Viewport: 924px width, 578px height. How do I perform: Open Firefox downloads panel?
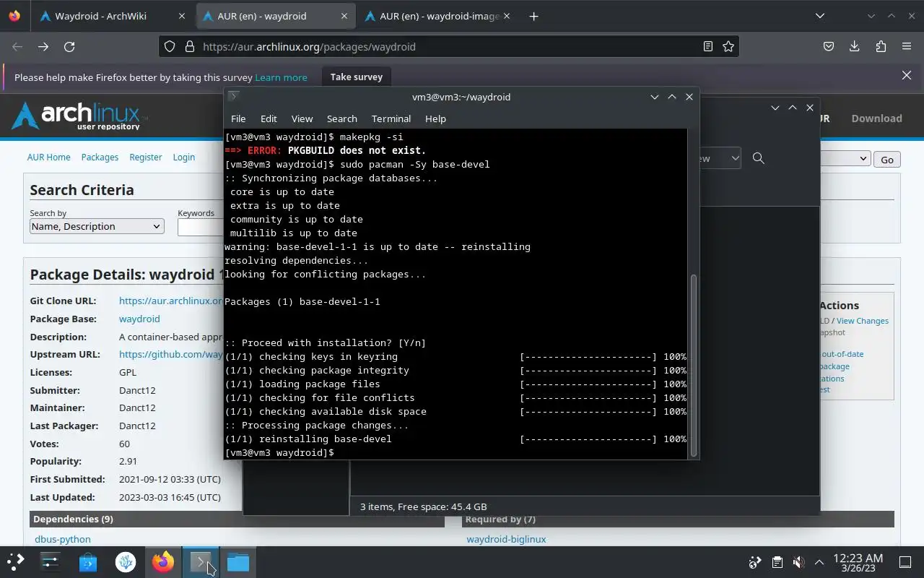point(855,46)
